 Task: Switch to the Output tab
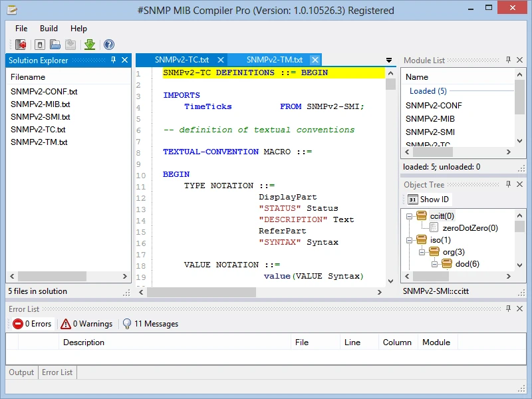click(21, 372)
